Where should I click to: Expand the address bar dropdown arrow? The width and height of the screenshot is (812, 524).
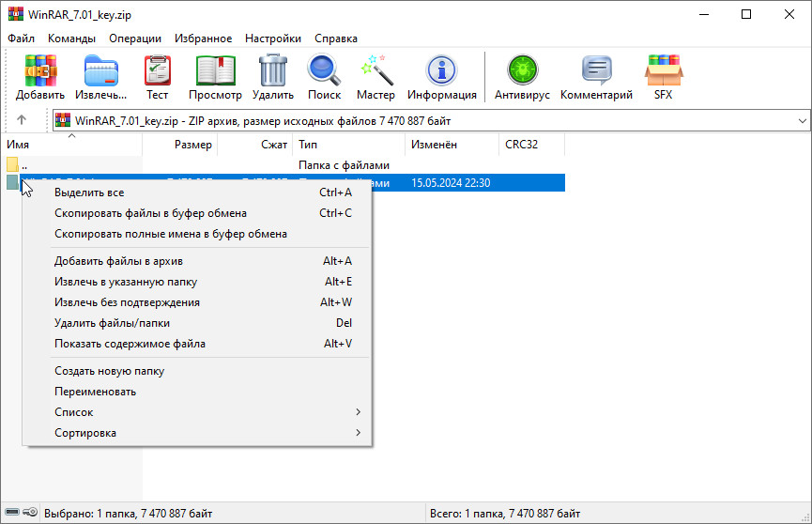click(x=803, y=121)
